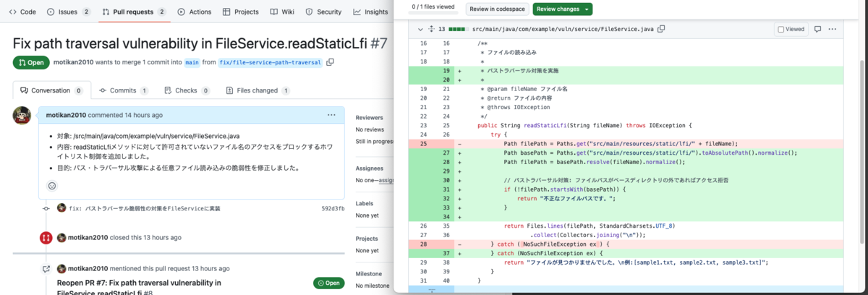
Task: Click the Commits tab icon
Action: 103,90
